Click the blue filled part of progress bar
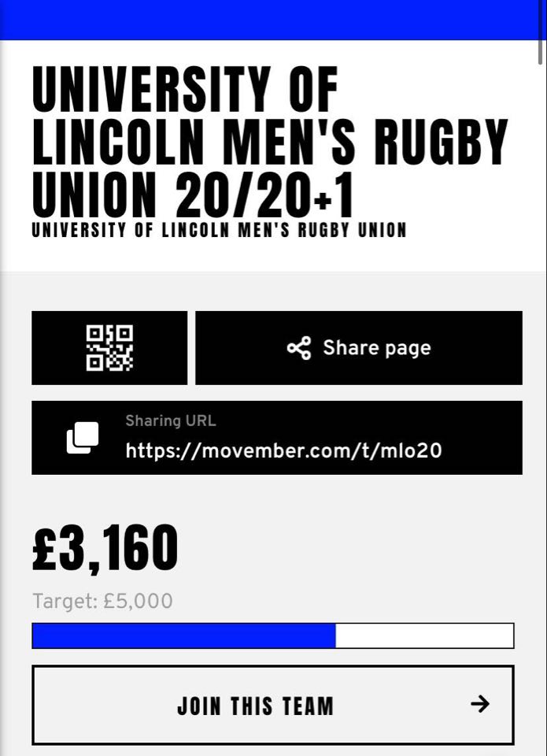The height and width of the screenshot is (756, 547). pyautogui.click(x=183, y=636)
